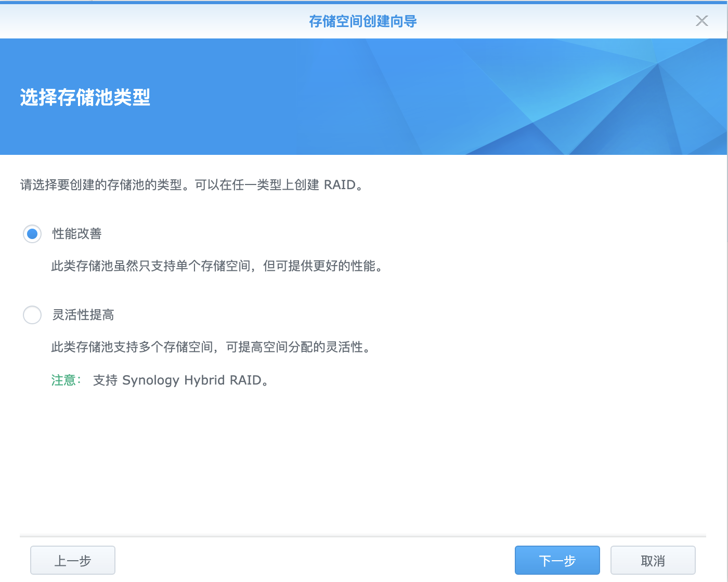Continue with the 下一步 button

557,560
